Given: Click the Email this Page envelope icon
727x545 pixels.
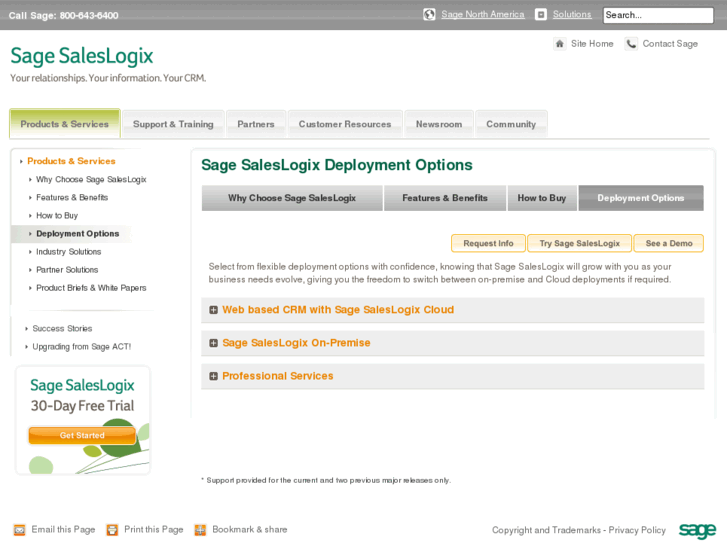Looking at the screenshot, I should pos(19,530).
